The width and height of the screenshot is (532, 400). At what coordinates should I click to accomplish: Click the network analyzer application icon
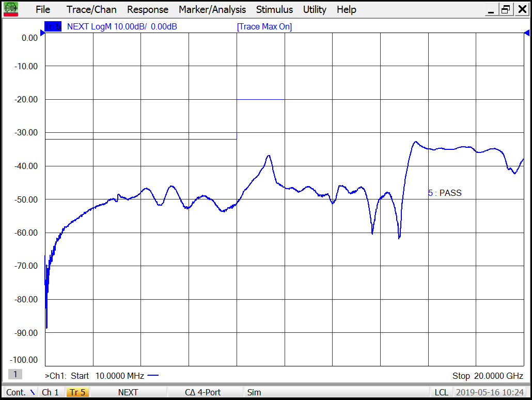click(11, 9)
